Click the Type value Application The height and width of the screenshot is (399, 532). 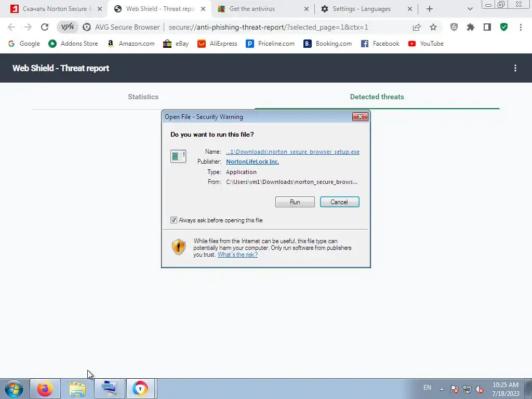241,172
